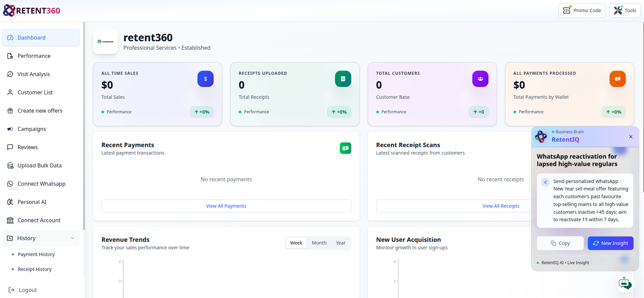Click the Logout arrow icon
This screenshot has height=298, width=644.
(11, 290)
